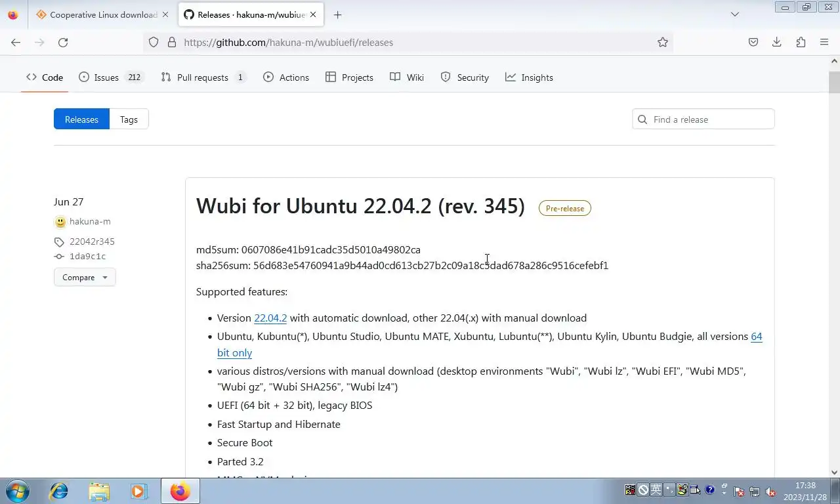Click the address bar URL
Viewport: 840px width, 504px height.
tap(289, 42)
